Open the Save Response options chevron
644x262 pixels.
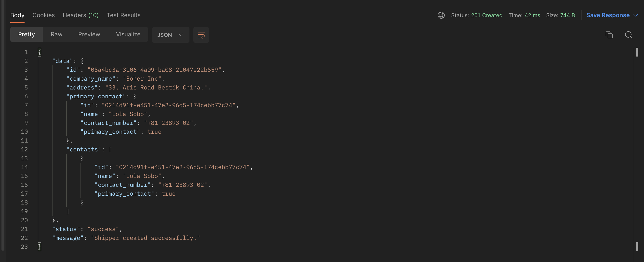(636, 15)
